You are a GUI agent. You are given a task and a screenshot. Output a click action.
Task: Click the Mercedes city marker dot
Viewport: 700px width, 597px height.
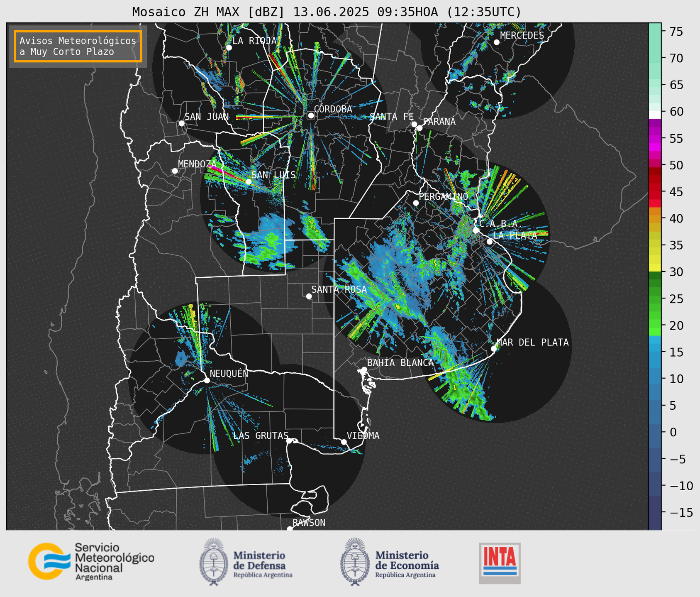coord(497,42)
